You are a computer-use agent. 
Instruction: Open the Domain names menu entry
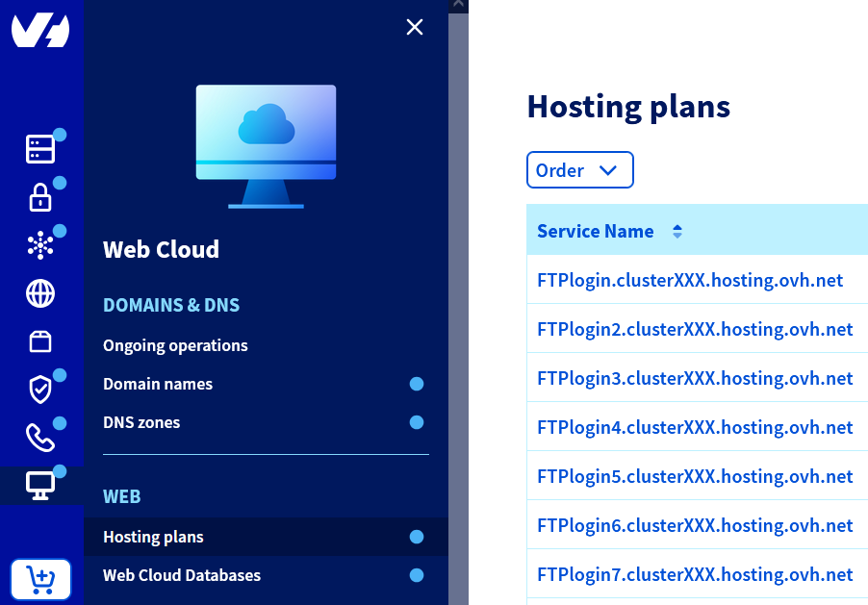click(x=157, y=384)
